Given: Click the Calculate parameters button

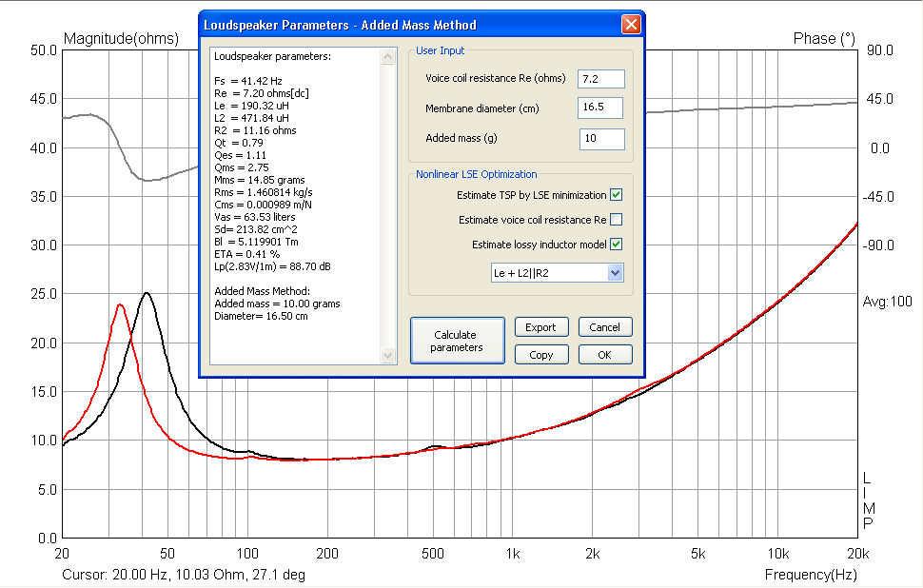Looking at the screenshot, I should tap(458, 341).
